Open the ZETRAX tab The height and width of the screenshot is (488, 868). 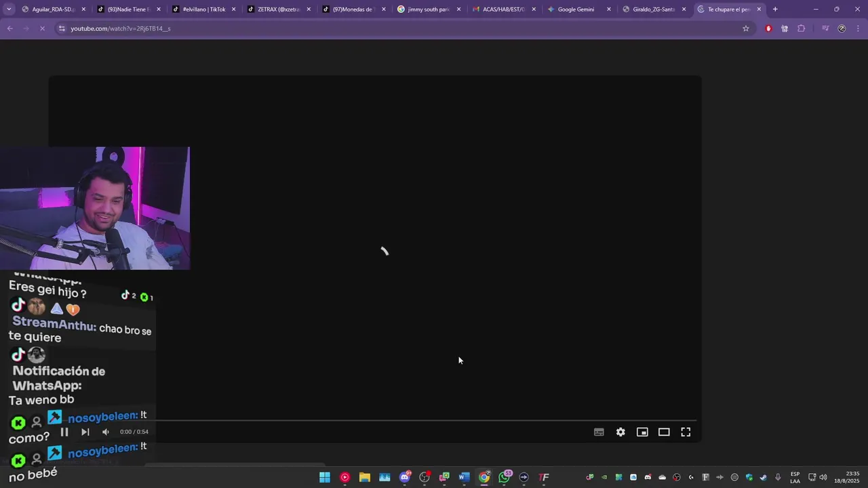(x=278, y=9)
